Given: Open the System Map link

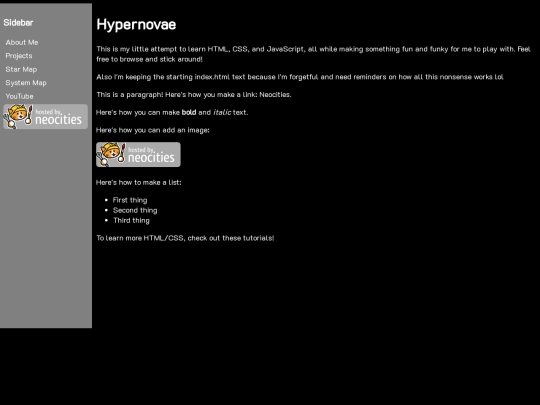Looking at the screenshot, I should [26, 83].
